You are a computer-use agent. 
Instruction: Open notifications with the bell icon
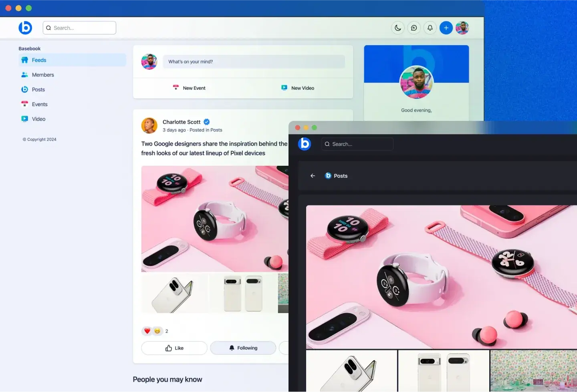tap(430, 28)
